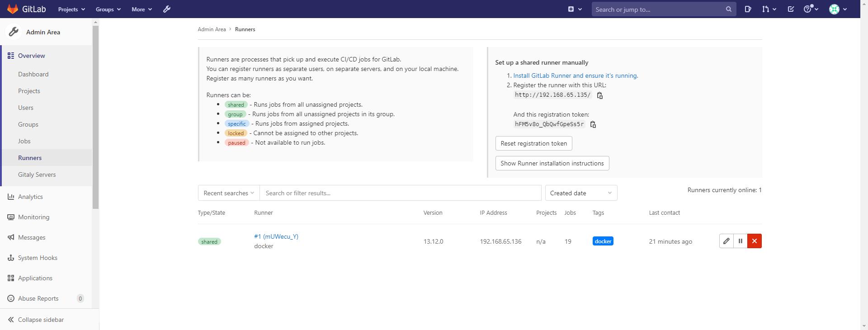
Task: Open the Created date sort dropdown
Action: click(581, 193)
